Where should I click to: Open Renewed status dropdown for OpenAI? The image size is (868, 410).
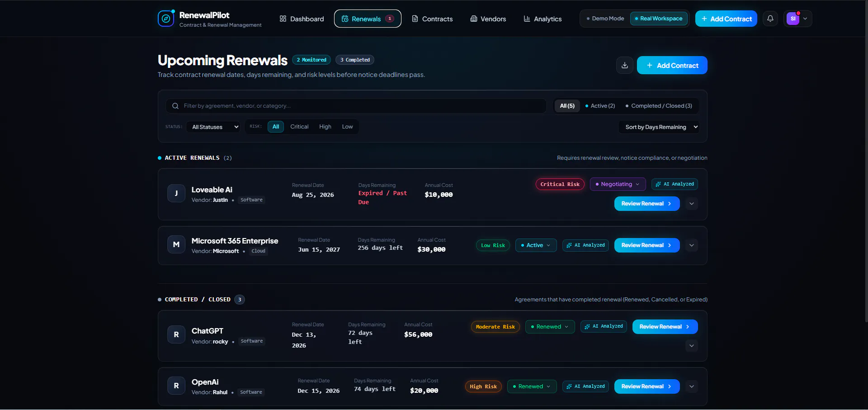pyautogui.click(x=532, y=386)
